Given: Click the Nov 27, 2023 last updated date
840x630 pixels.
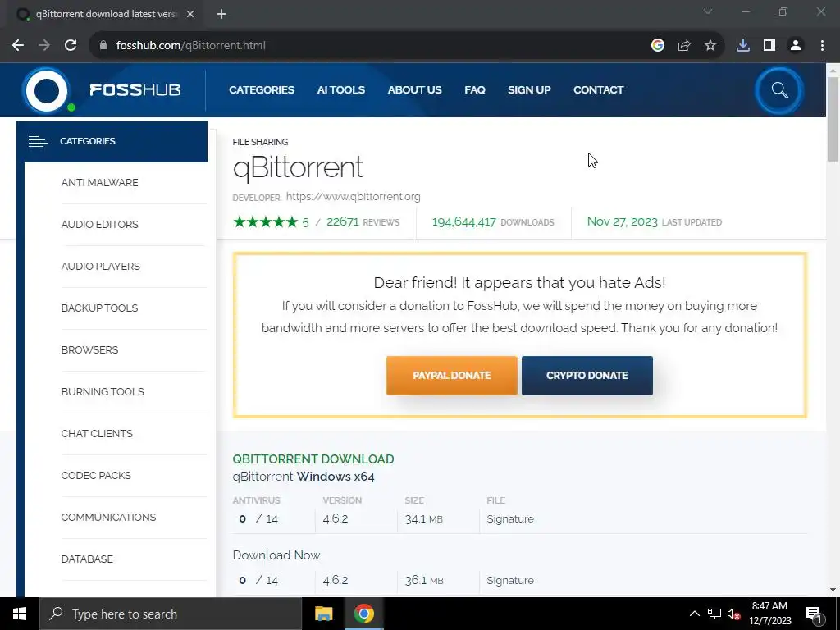Looking at the screenshot, I should pos(622,221).
